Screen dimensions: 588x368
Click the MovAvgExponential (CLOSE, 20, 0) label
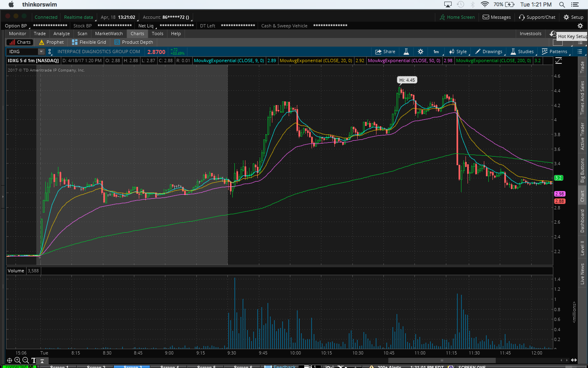pyautogui.click(x=316, y=61)
